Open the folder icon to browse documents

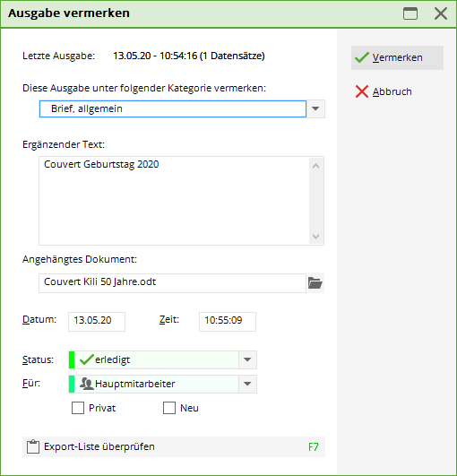[x=315, y=283]
